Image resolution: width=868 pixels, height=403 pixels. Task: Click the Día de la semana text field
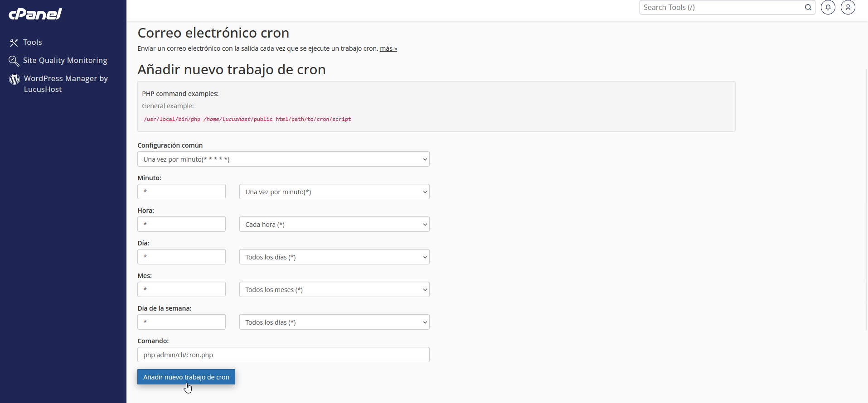point(181,322)
